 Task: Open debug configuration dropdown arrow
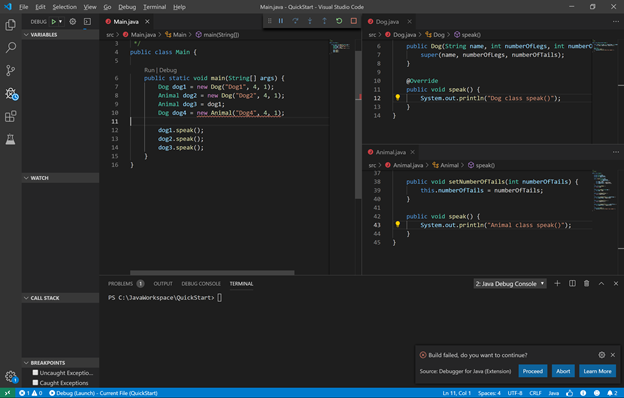click(x=60, y=21)
